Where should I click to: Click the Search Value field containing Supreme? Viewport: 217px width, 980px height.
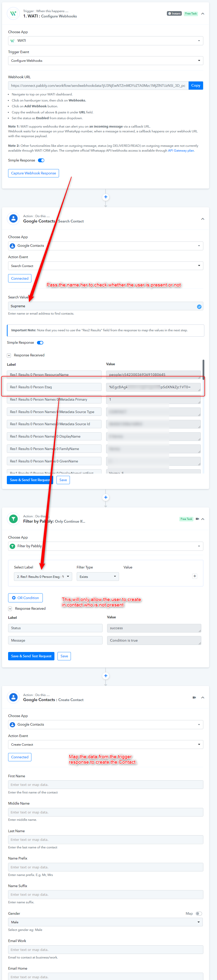click(x=105, y=306)
